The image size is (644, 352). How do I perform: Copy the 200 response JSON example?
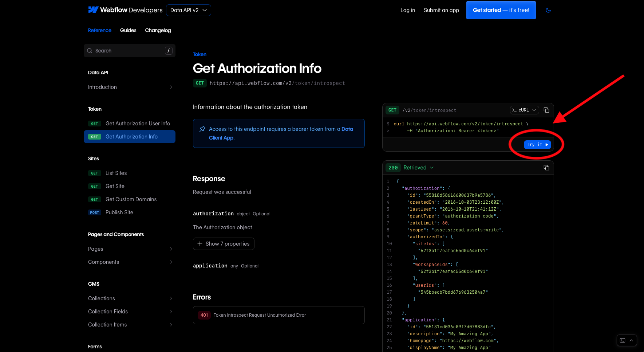546,168
